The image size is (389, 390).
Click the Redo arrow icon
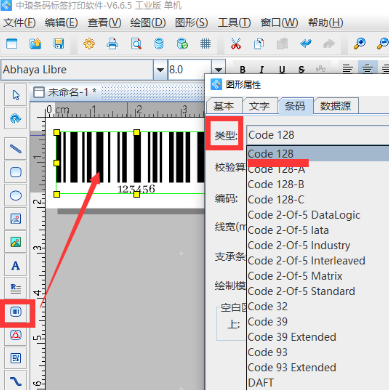pyautogui.click(x=329, y=44)
